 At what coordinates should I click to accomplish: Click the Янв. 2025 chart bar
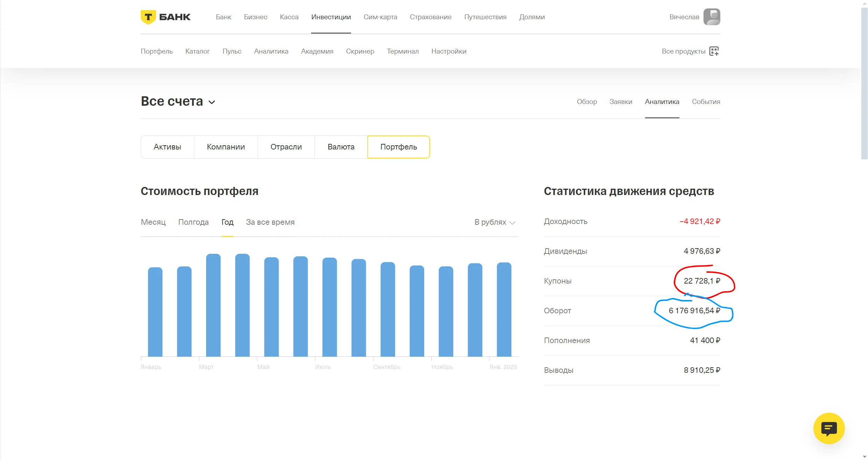point(504,309)
